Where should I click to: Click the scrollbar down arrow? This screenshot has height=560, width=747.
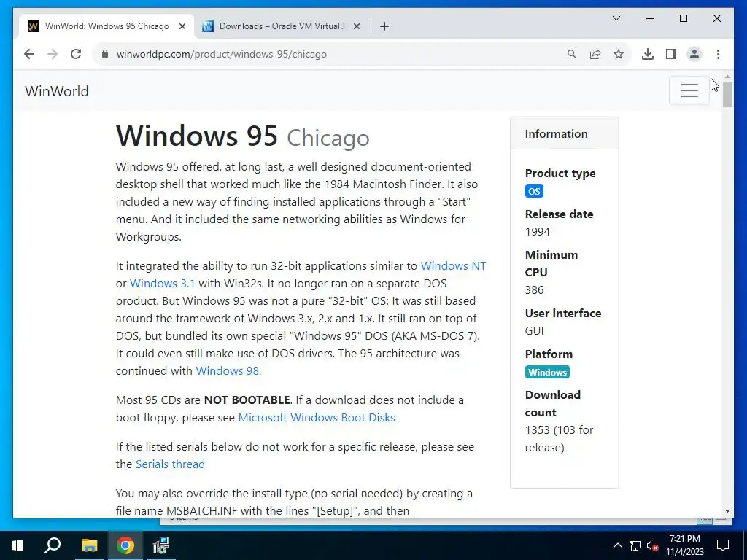[x=727, y=511]
